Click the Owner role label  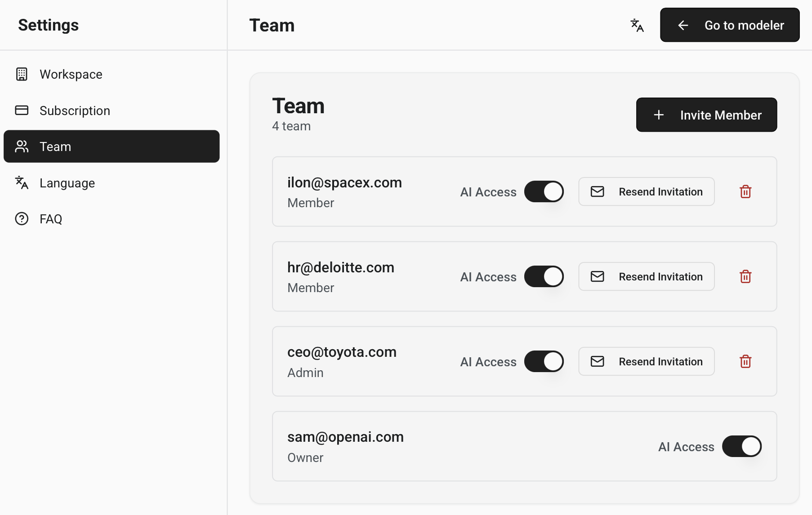(305, 457)
